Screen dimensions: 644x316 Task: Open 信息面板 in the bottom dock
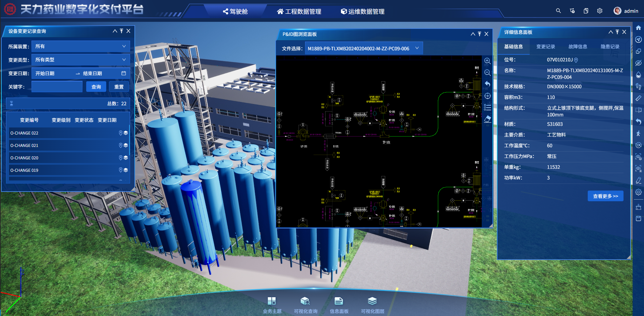click(339, 305)
